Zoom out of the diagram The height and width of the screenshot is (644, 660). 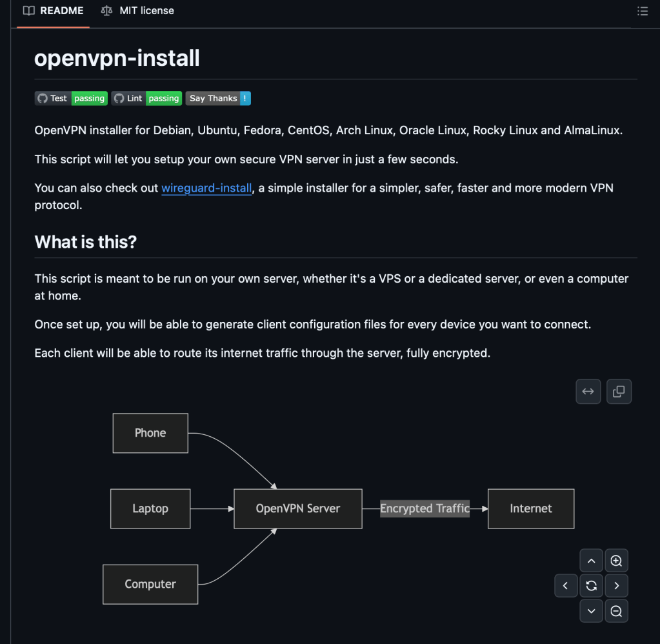[x=616, y=610]
